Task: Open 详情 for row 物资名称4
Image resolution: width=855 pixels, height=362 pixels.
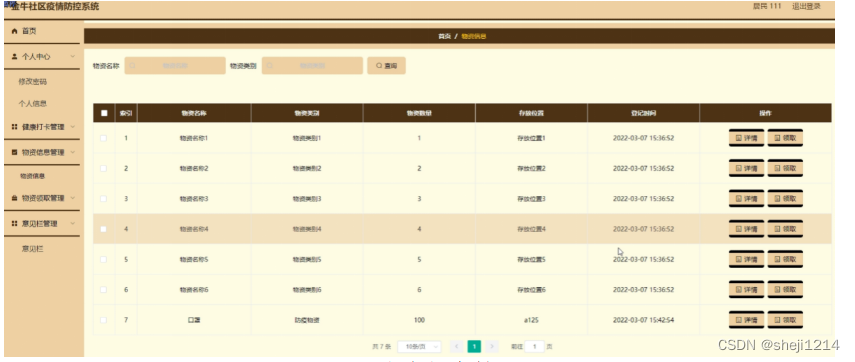Action: tap(746, 229)
